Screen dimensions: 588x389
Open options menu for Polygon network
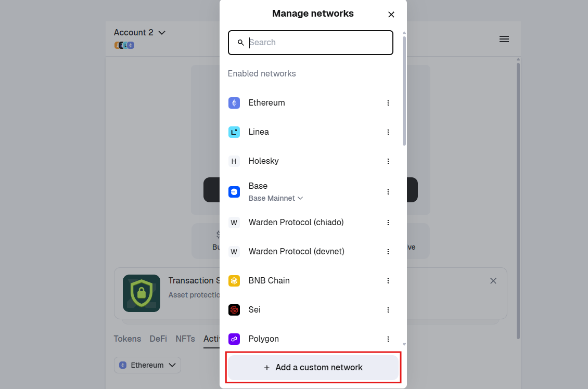pyautogui.click(x=388, y=339)
